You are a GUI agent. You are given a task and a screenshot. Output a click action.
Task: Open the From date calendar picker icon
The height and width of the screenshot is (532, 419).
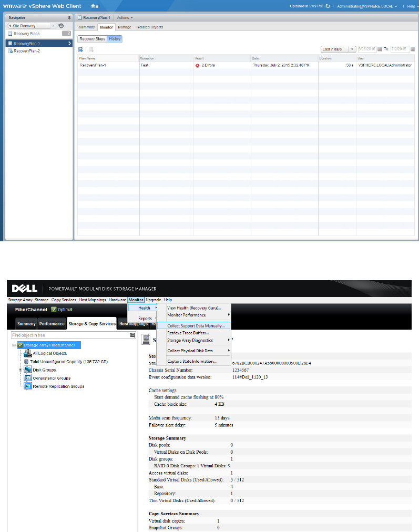coord(380,49)
